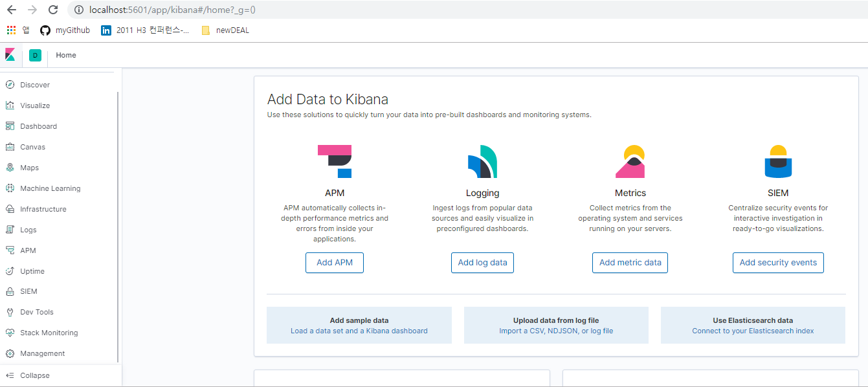Open the Discover compass icon
The height and width of the screenshot is (387, 868).
tap(10, 85)
